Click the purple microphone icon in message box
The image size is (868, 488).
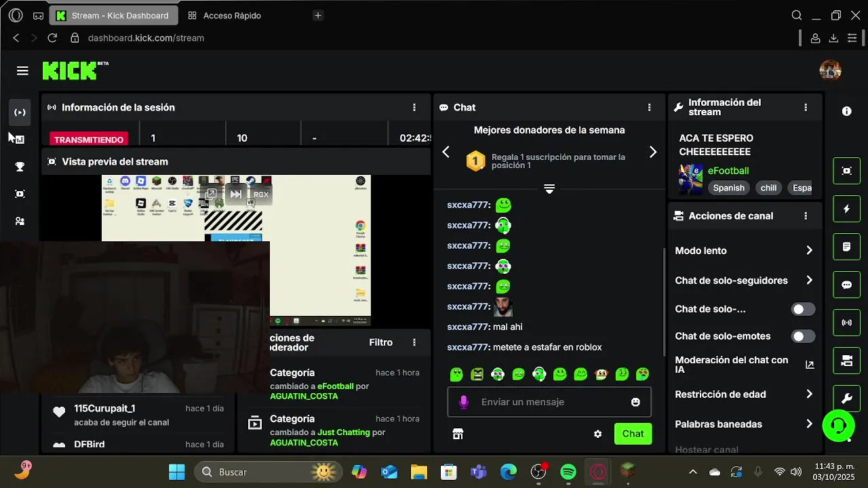[464, 402]
